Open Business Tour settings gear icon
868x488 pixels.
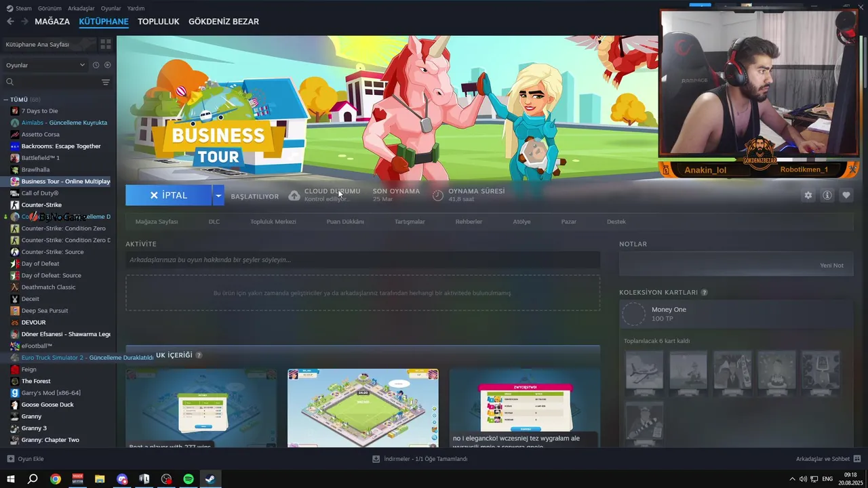tap(808, 195)
